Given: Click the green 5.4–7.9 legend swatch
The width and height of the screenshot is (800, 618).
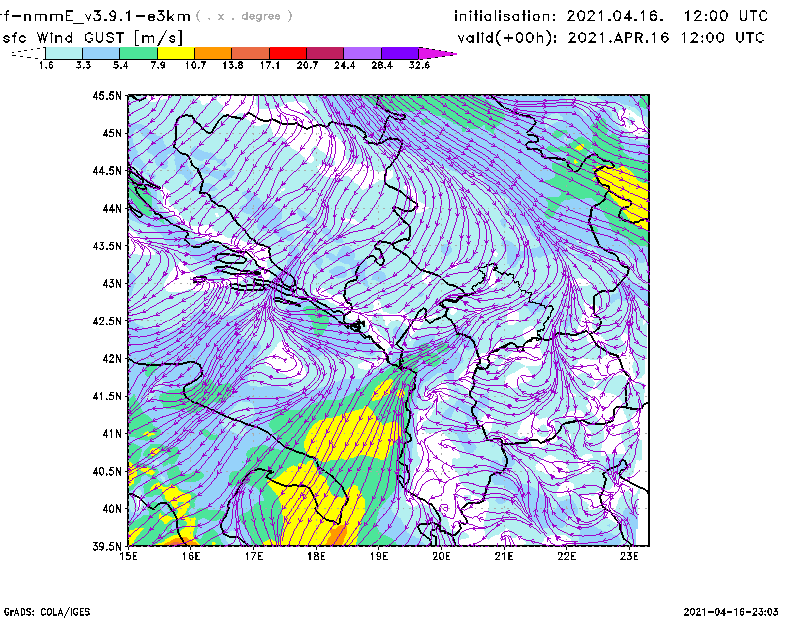Looking at the screenshot, I should (138, 53).
